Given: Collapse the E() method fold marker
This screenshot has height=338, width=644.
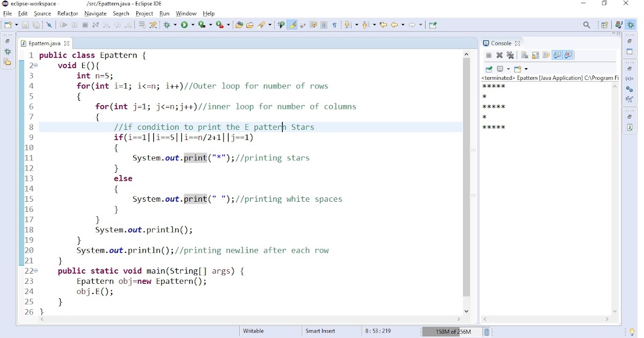Looking at the screenshot, I should (x=35, y=65).
